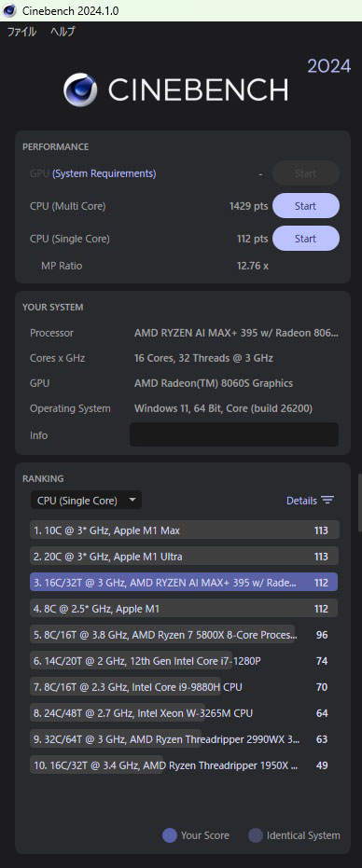
Task: Select ranking entry AMD Ryzen 7 5800X
Action: [184, 634]
